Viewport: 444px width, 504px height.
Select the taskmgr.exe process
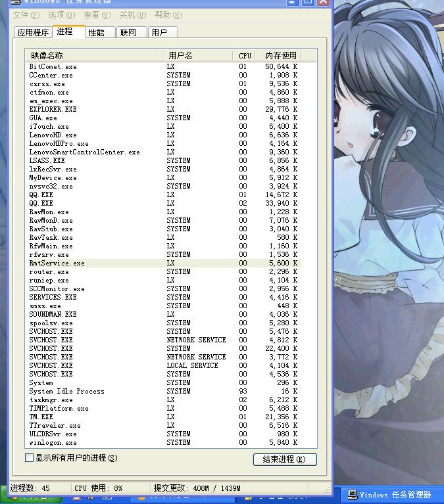[x=163, y=400]
